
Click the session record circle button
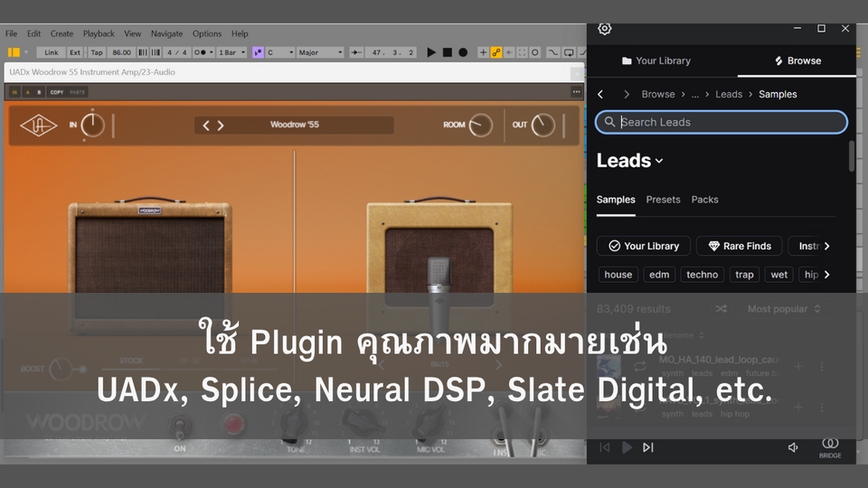[534, 52]
